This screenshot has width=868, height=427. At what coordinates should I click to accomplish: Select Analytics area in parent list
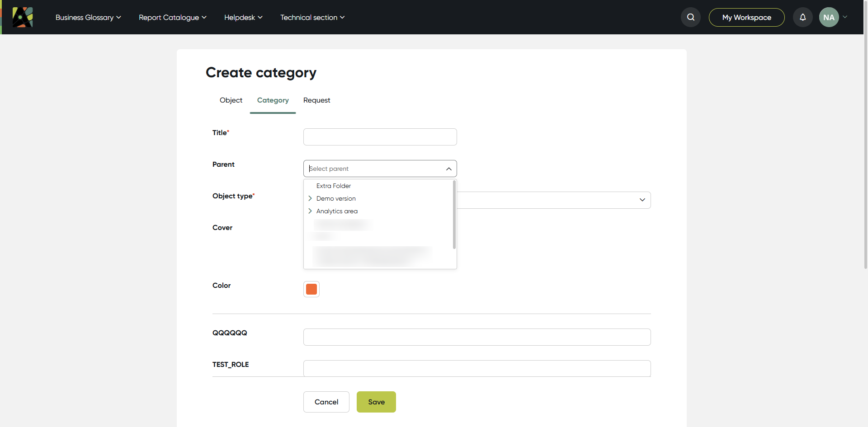pos(337,211)
